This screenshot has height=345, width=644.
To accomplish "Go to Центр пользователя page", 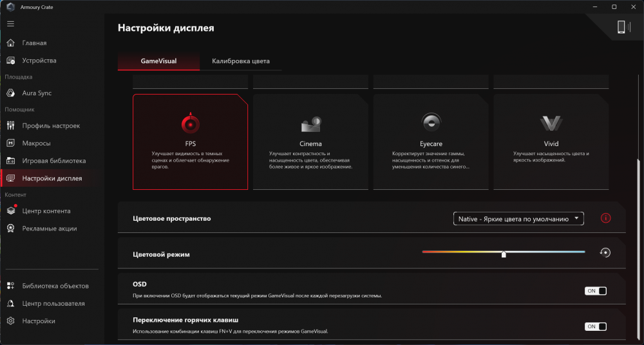I will 53,303.
